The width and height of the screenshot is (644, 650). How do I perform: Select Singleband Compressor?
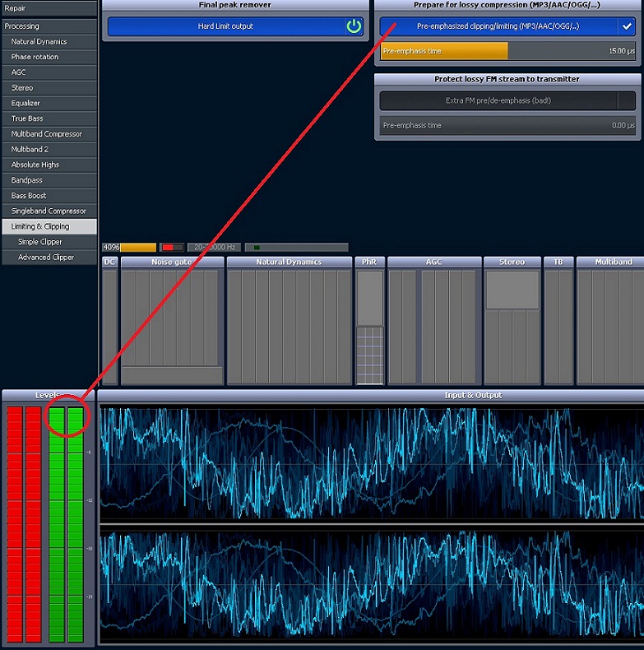click(x=49, y=211)
